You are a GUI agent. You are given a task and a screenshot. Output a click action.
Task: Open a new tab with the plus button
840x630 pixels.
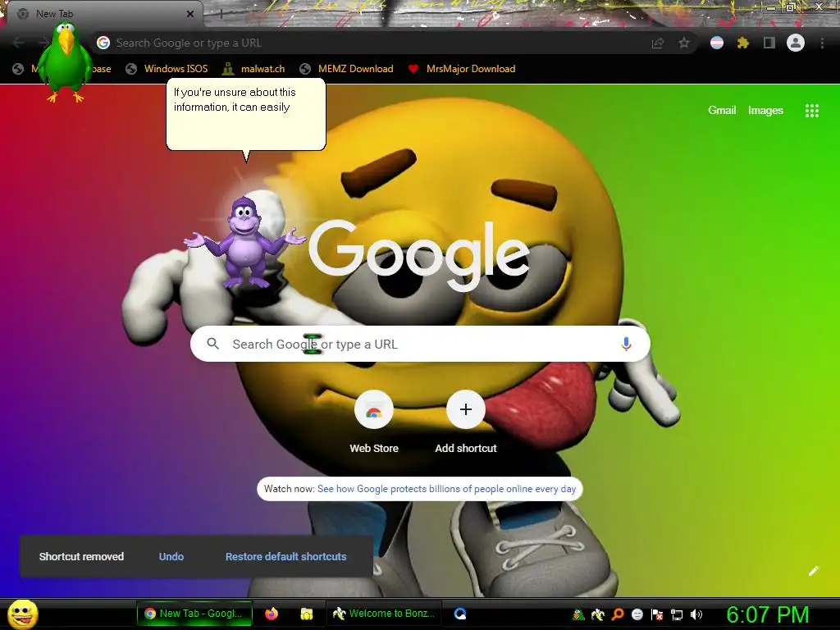[220, 15]
